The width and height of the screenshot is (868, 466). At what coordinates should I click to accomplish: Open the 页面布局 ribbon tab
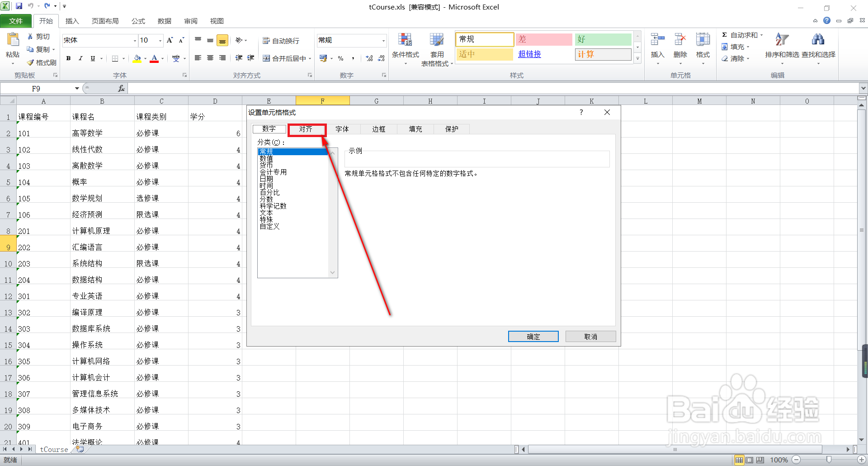[x=105, y=21]
